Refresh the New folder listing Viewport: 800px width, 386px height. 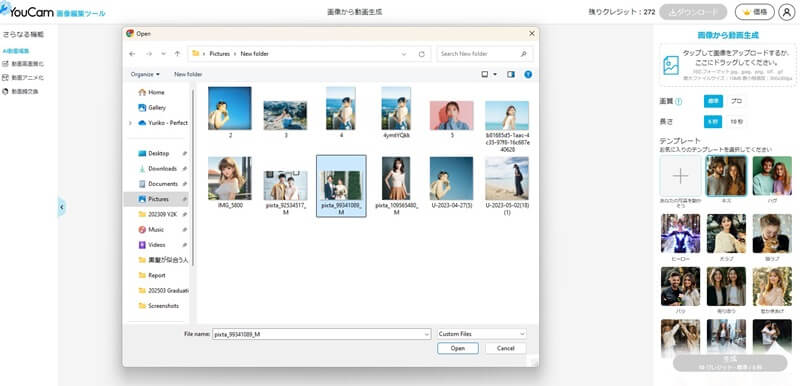click(x=421, y=54)
